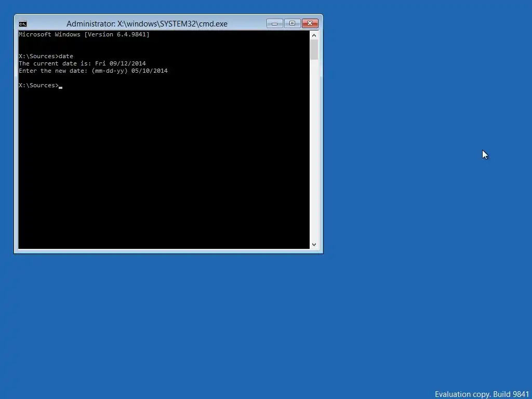Click 'Microsoft Windows [Version 6.4.9841]' line

click(84, 34)
